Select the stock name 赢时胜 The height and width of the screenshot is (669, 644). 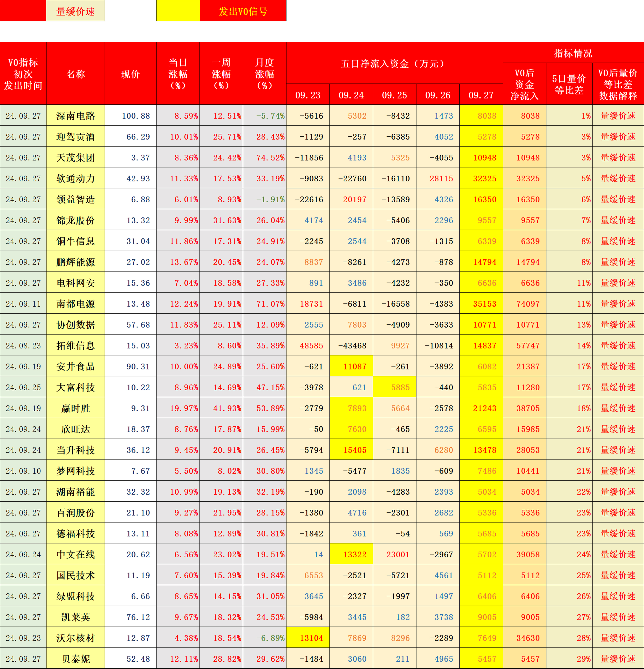tap(75, 408)
